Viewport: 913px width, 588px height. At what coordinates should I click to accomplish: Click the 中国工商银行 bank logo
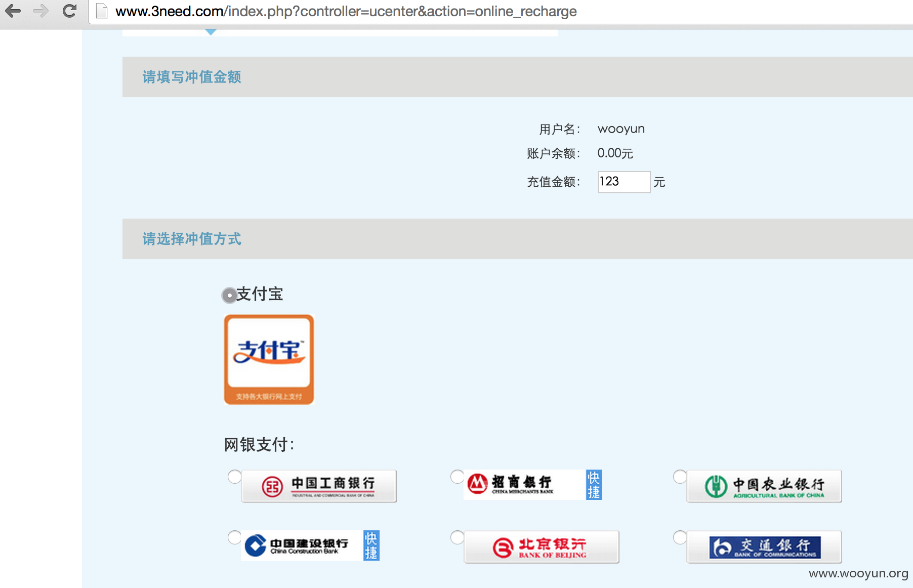[319, 486]
